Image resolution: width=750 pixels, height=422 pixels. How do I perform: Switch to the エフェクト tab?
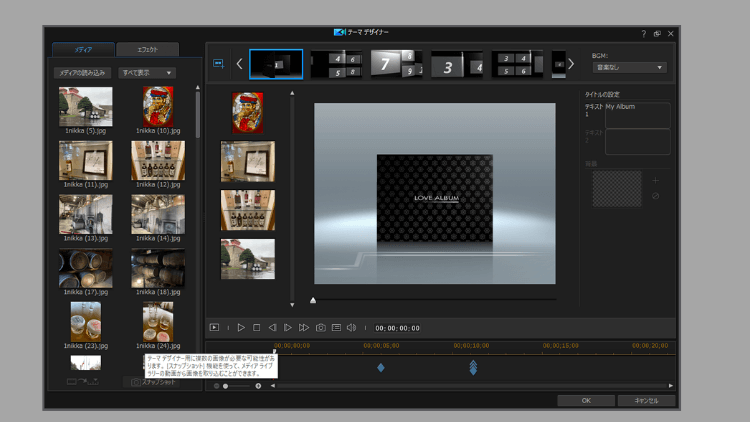(x=147, y=49)
